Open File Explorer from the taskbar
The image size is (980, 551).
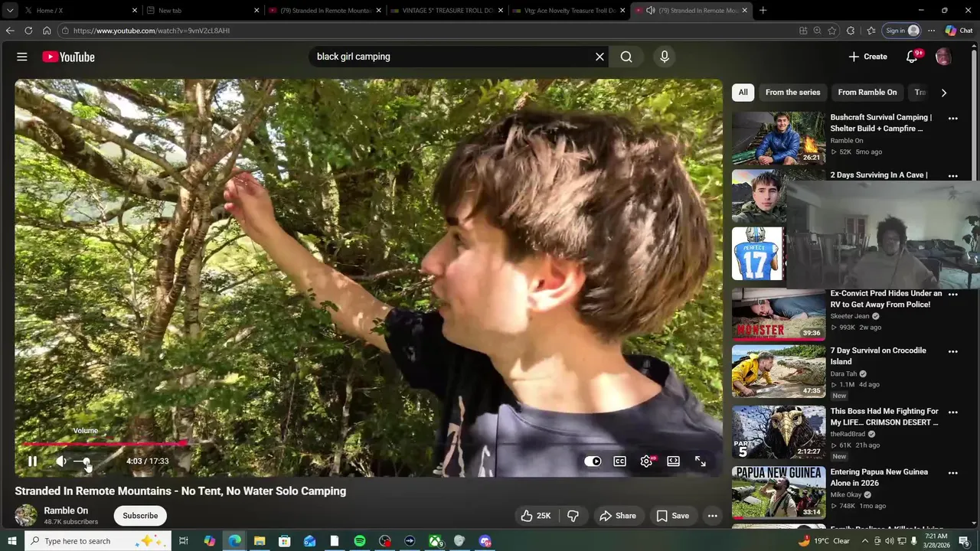tap(260, 541)
